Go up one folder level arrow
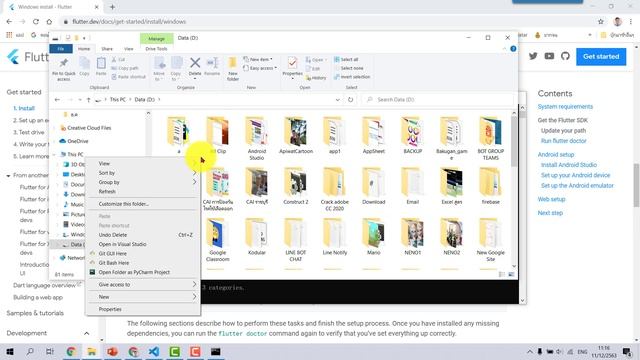Image resolution: width=640 pixels, height=360 pixels. [88, 100]
